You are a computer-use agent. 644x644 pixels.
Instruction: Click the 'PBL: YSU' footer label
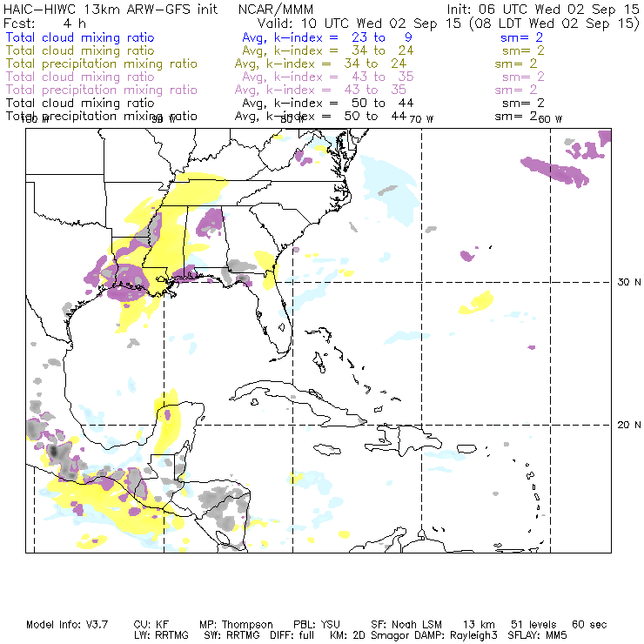coord(317,625)
